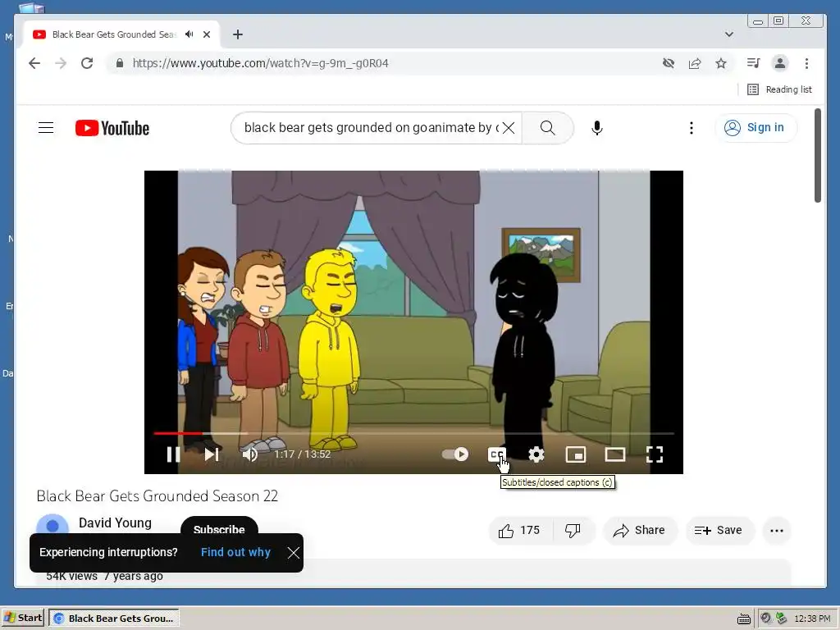Reload the current page
The height and width of the screenshot is (630, 840).
[x=87, y=63]
